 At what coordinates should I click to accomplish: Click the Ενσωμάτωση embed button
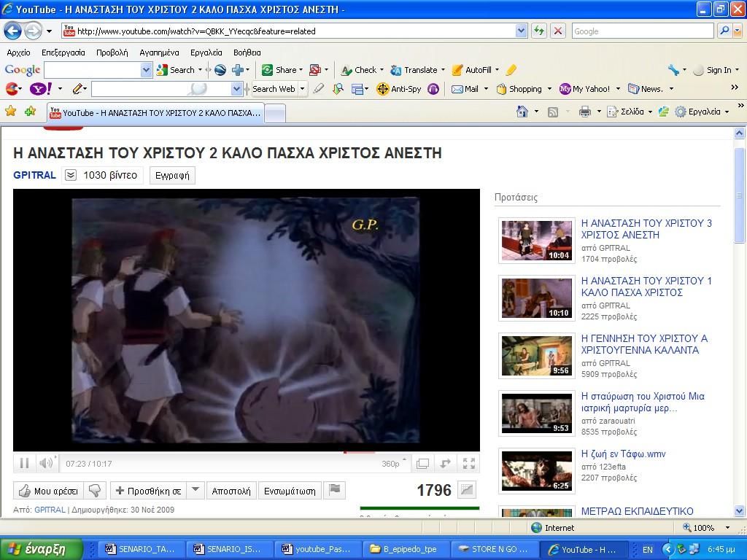(x=290, y=491)
